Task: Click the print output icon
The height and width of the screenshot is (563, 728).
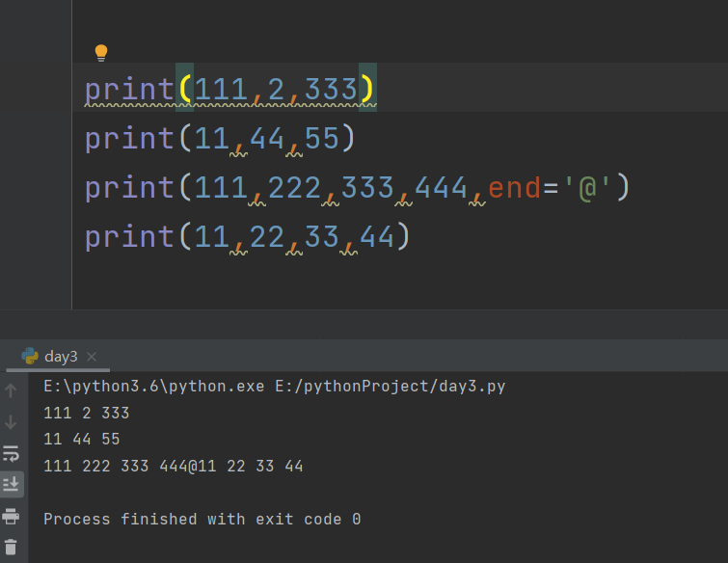Action: (x=11, y=516)
